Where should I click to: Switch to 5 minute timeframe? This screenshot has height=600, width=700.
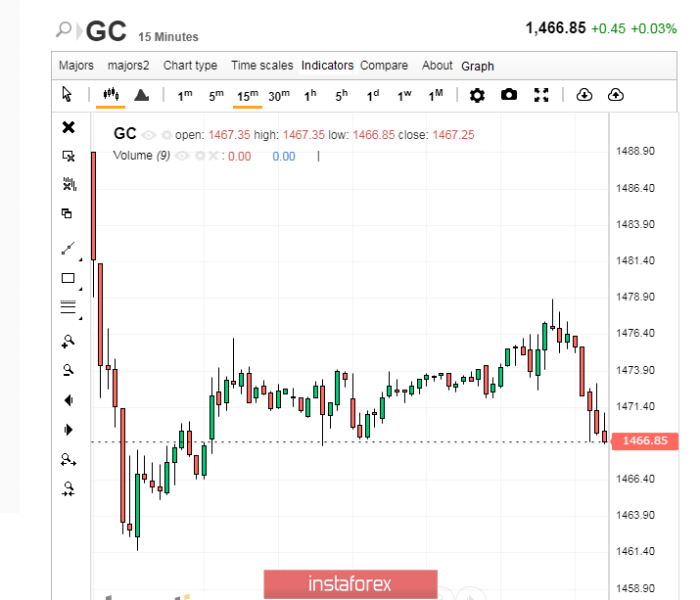[216, 95]
